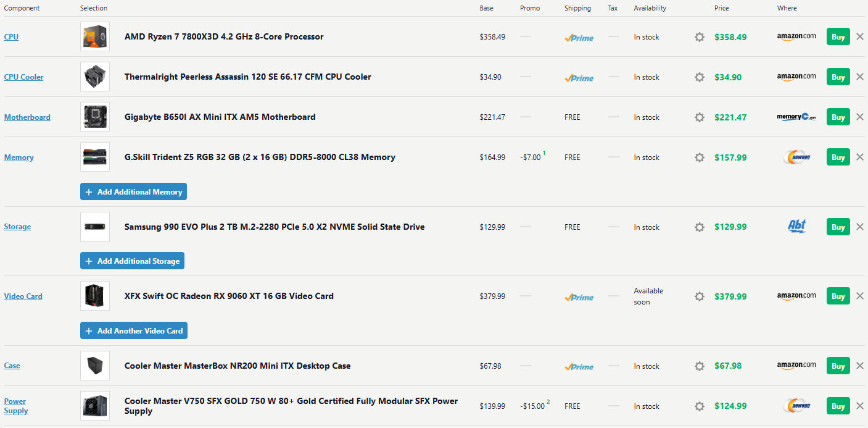Click the Thermalright Peerless Assassin thumbnail

[x=95, y=77]
